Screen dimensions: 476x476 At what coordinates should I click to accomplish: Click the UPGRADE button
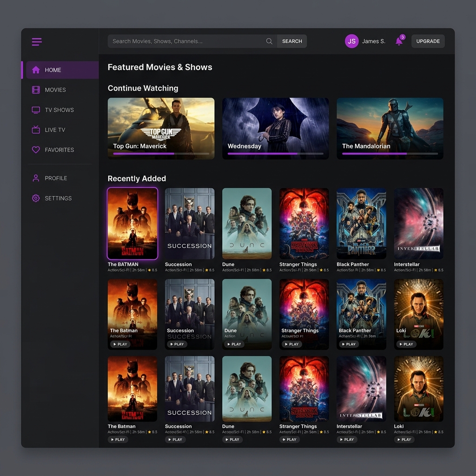coord(428,41)
